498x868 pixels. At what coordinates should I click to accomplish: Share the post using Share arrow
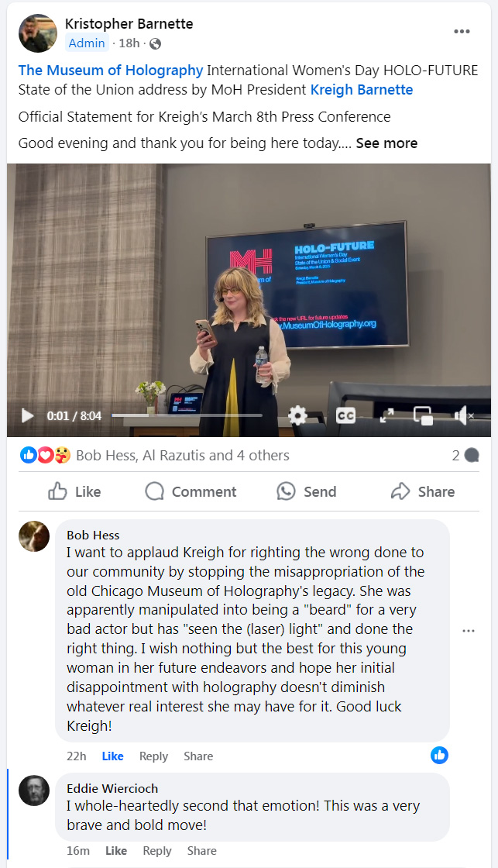coord(423,491)
